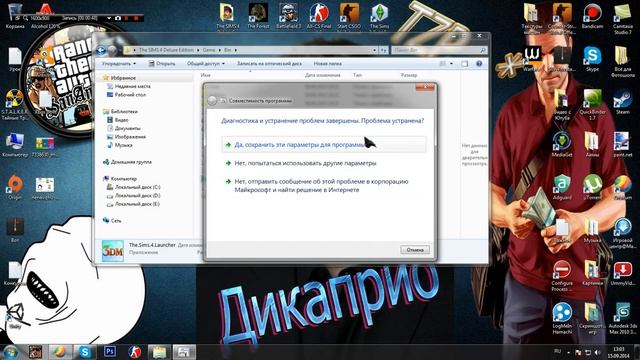This screenshot has width=640, height=360.
Task: Open the Общий доступ dropdown
Action: click(206, 64)
